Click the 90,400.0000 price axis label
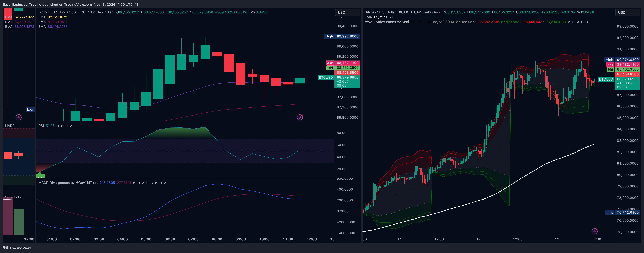The image size is (644, 253). tap(347, 26)
